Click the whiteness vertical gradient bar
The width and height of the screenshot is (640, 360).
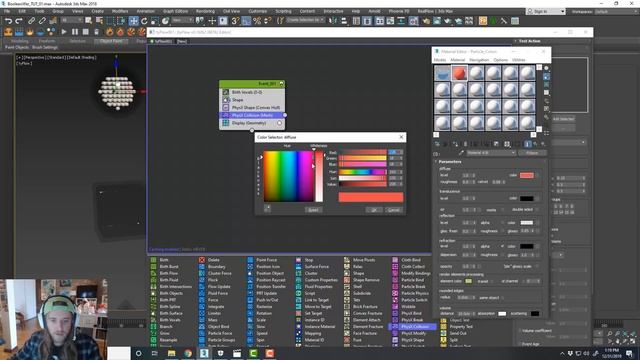[x=319, y=176]
